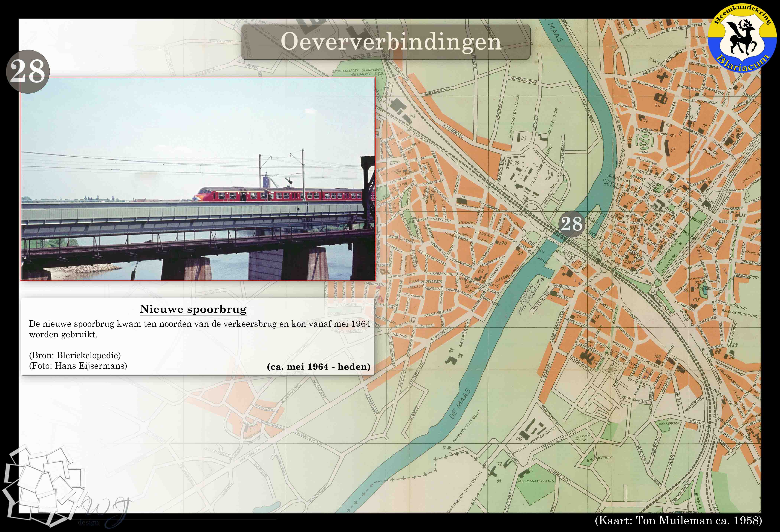This screenshot has height=532, width=780.
Task: Click the number 28 badge at top left
Action: 27,71
